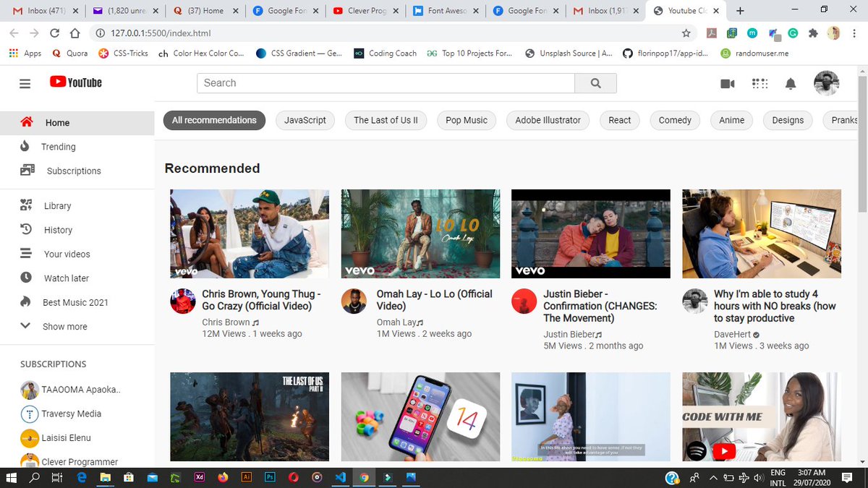868x488 pixels.
Task: Open the hamburger menu next to YouTube logo
Action: [25, 83]
